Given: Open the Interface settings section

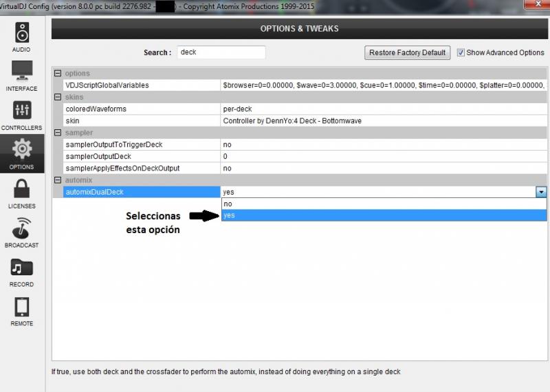Looking at the screenshot, I should click(22, 75).
